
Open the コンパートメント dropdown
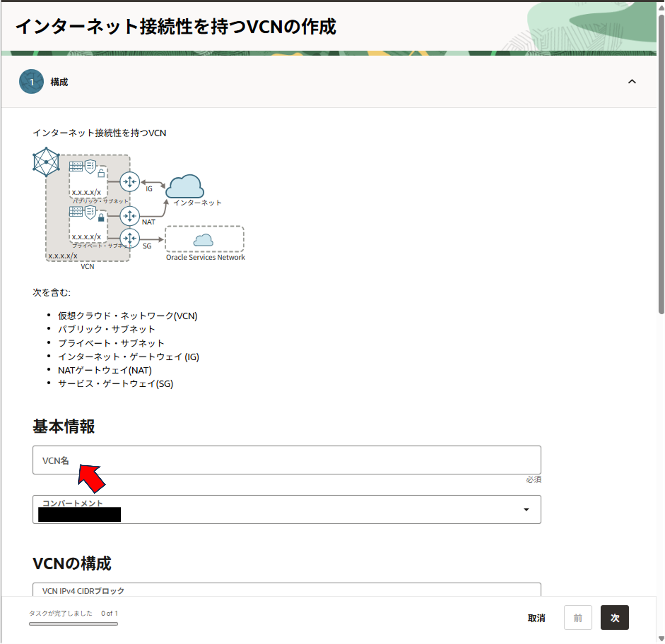(x=287, y=509)
